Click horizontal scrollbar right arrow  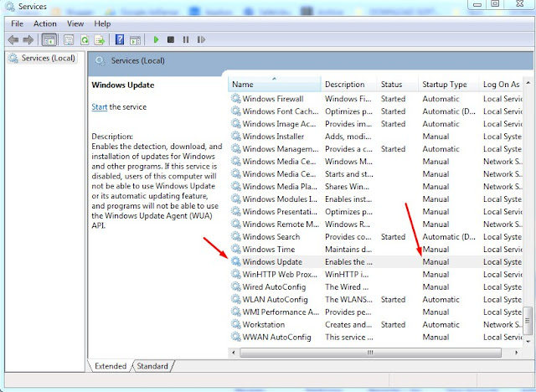tap(516, 353)
